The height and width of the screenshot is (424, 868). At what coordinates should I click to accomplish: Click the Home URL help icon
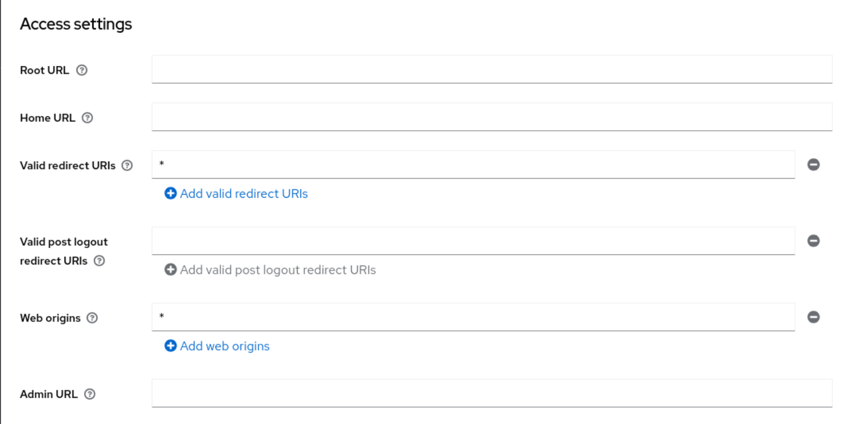coord(88,118)
